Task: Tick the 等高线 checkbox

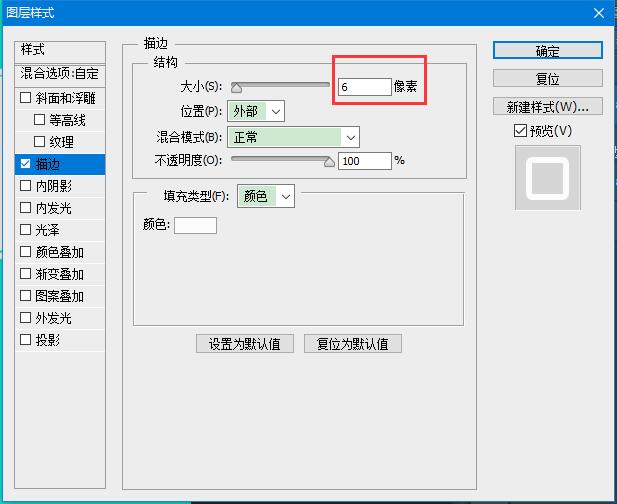Action: tap(39, 120)
